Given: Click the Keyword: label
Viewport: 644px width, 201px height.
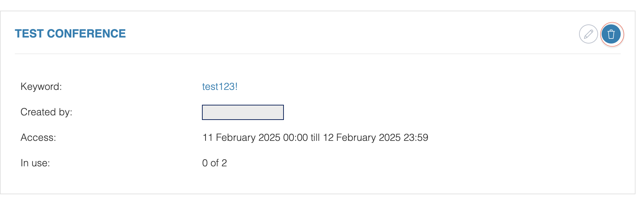Looking at the screenshot, I should pyautogui.click(x=41, y=87).
